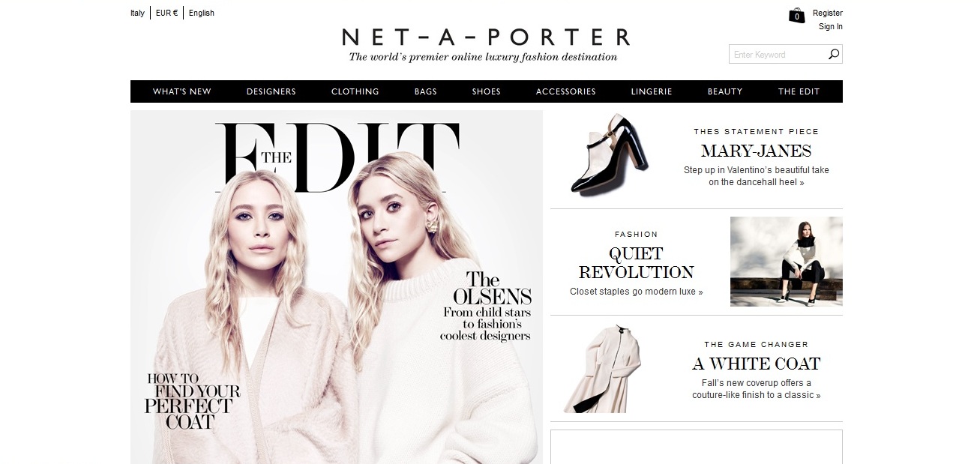Open the A White Coat headline

tap(756, 364)
